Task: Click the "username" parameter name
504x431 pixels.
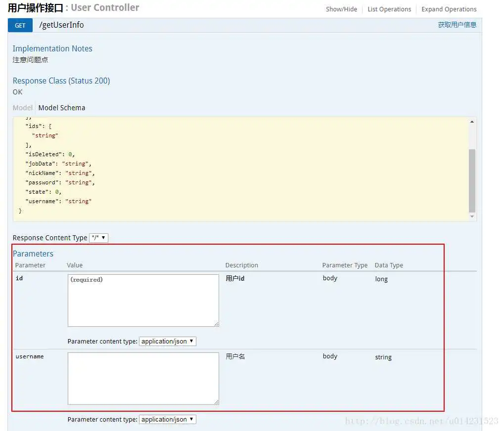Action: coord(30,356)
